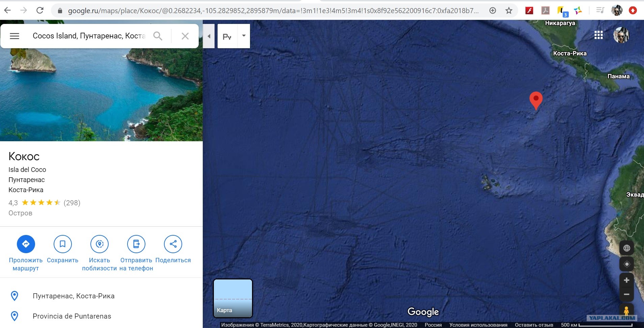644x328 pixels.
Task: Click the Коста-Рика map label
Action: point(570,53)
